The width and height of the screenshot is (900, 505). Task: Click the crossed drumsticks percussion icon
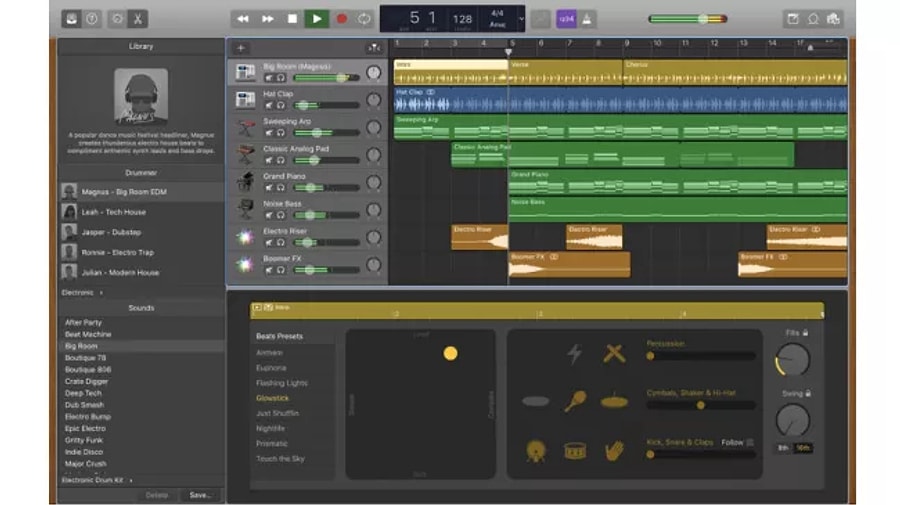point(614,353)
